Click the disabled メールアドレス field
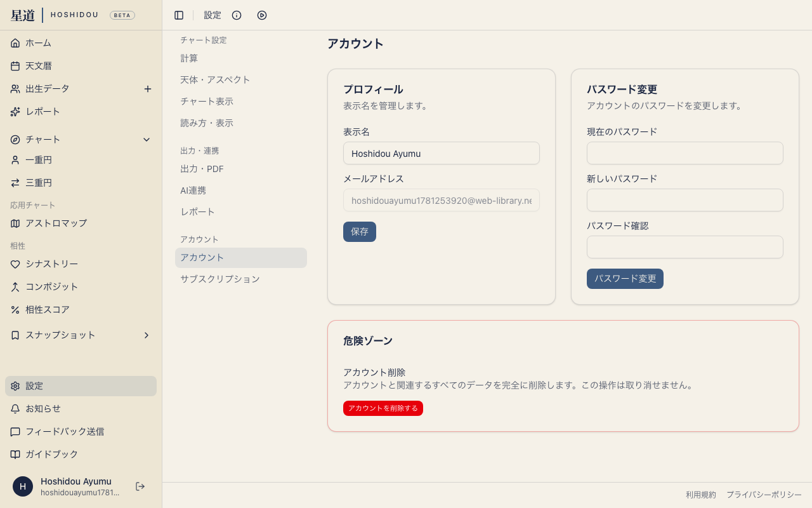This screenshot has height=508, width=812. click(x=442, y=200)
